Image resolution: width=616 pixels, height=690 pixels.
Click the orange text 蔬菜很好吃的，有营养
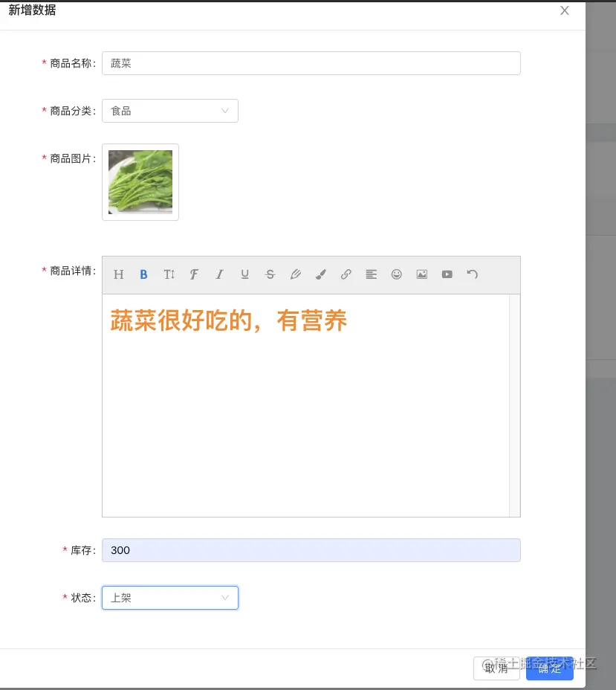click(228, 320)
